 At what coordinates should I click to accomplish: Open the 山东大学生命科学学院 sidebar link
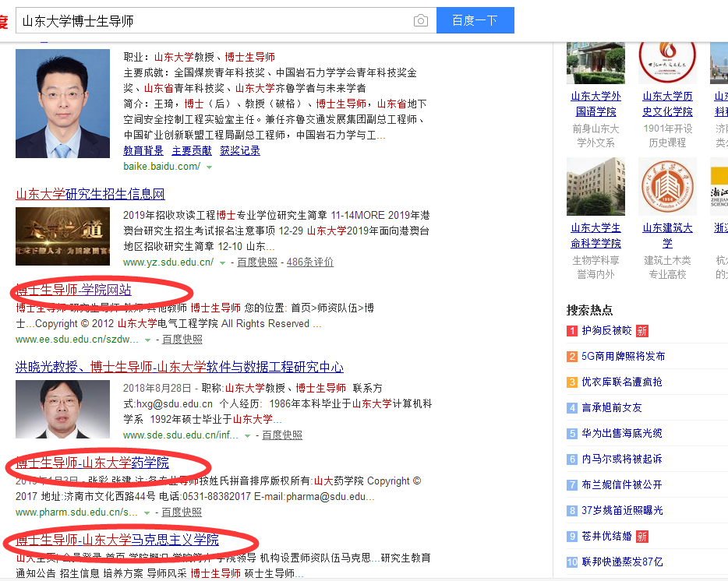[595, 236]
